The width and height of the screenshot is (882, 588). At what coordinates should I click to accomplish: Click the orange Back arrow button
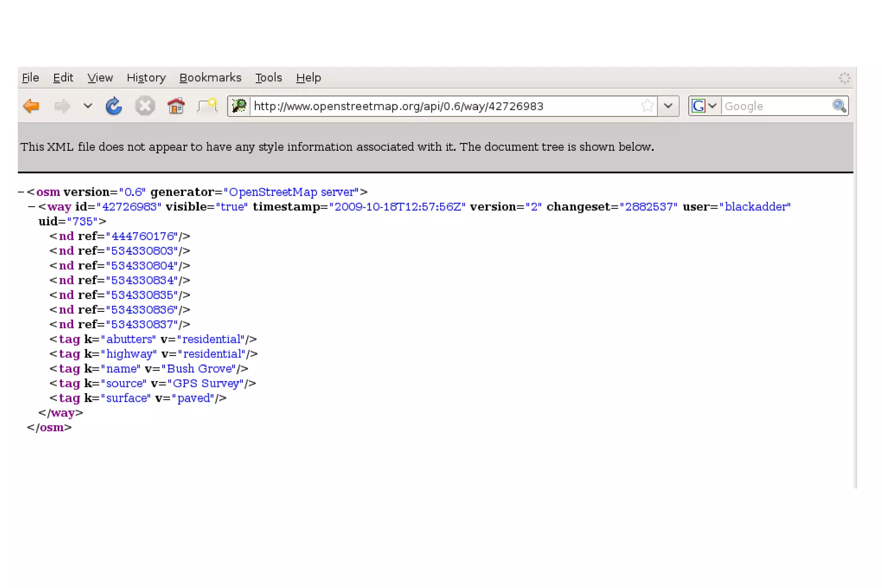pyautogui.click(x=31, y=106)
